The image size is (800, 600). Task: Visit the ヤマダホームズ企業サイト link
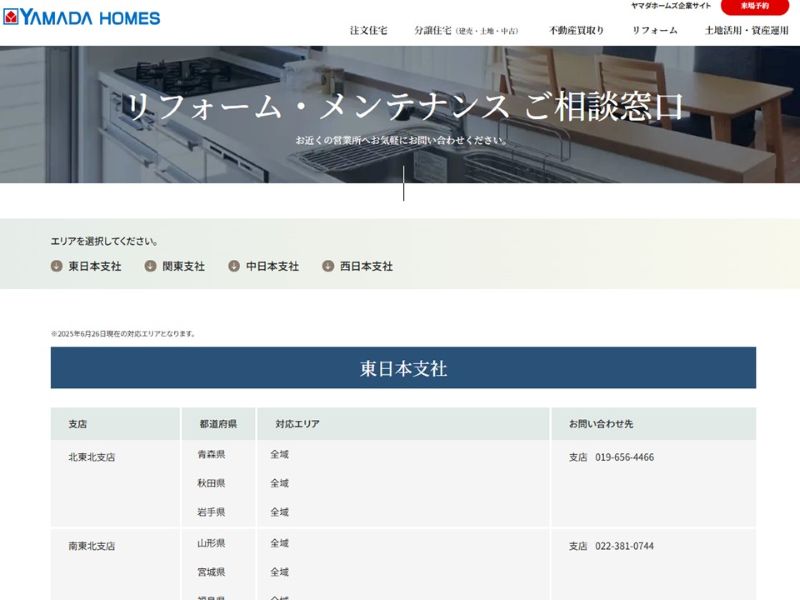point(671,6)
